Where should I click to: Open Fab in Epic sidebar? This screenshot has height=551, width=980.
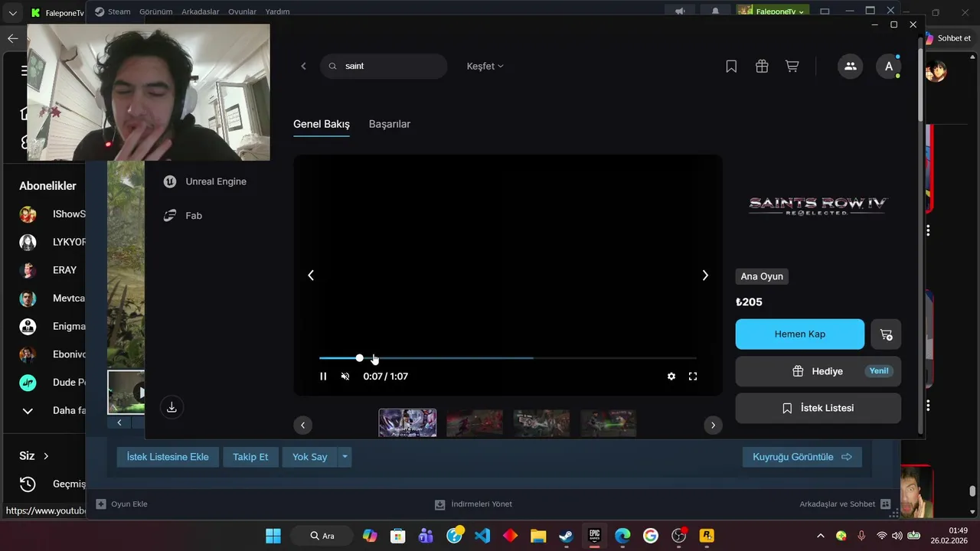183,216
